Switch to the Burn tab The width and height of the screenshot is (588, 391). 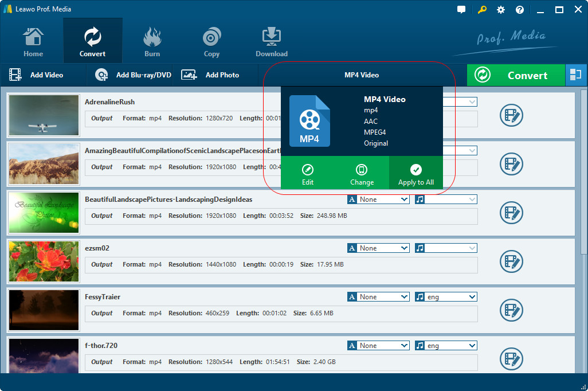[152, 43]
